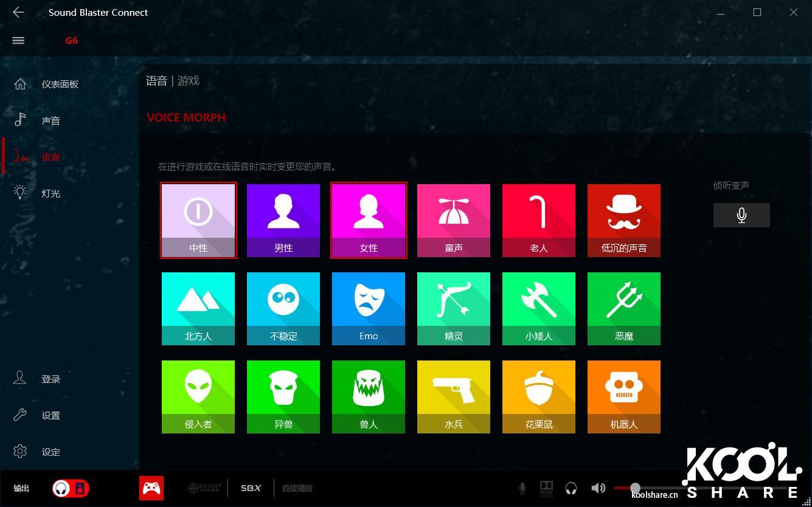Toggle 侦听变声 microphone monitoring button
Viewport: 812px width, 507px height.
[741, 215]
